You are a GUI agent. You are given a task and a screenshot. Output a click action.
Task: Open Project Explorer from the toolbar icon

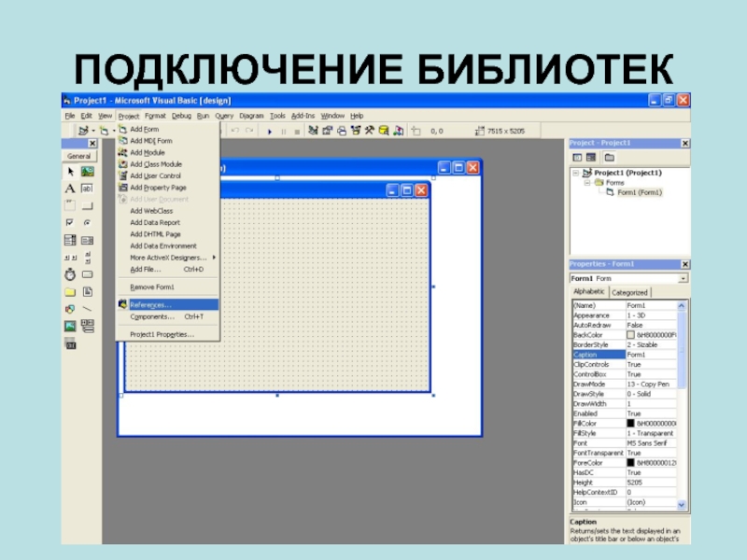click(x=315, y=132)
